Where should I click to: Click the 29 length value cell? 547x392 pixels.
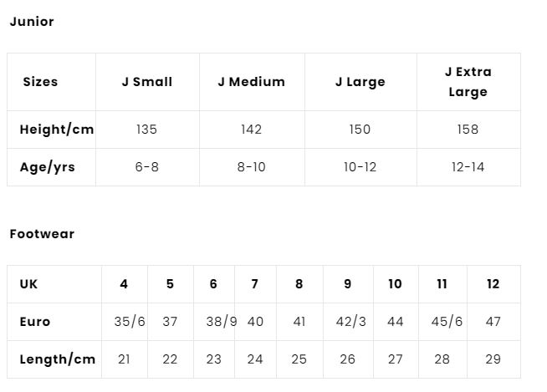493,359
